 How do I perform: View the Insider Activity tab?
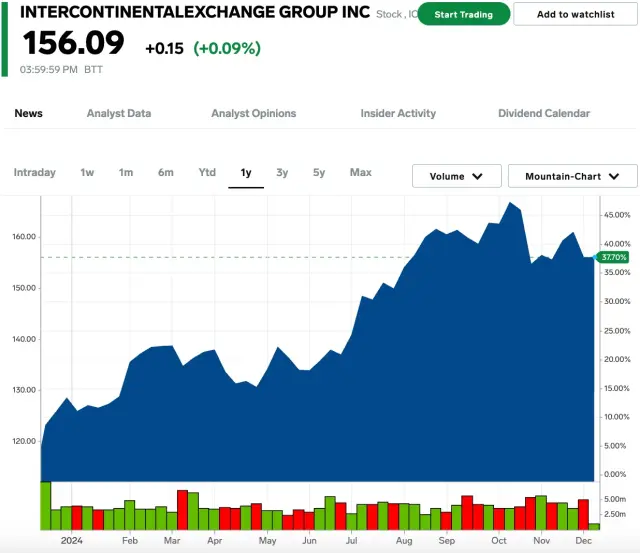coord(398,113)
